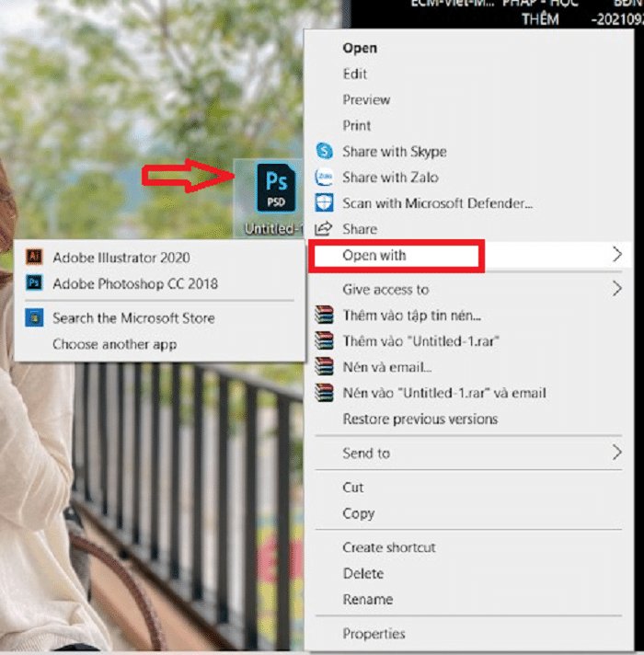Choose Restore previous versions
The image size is (644, 655).
tap(420, 419)
